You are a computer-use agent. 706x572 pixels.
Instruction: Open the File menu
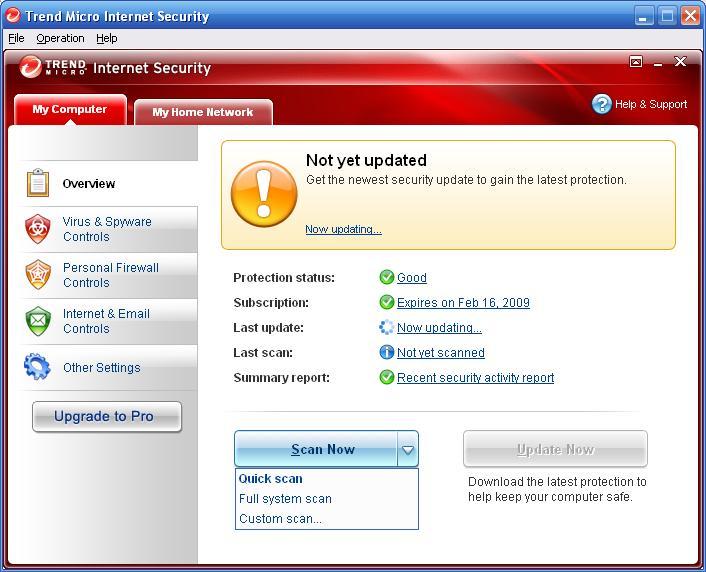click(16, 38)
